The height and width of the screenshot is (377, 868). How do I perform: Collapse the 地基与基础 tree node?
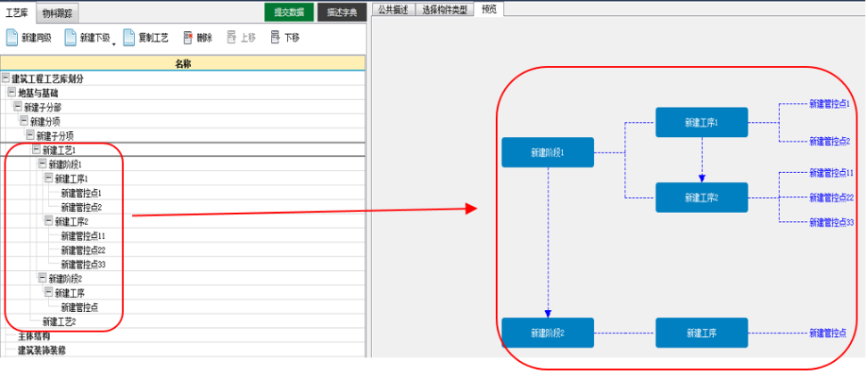tap(12, 92)
